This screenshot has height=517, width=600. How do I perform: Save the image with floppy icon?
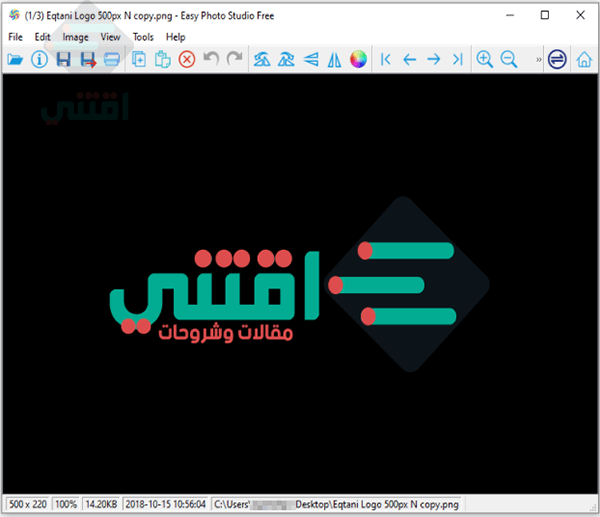[64, 59]
